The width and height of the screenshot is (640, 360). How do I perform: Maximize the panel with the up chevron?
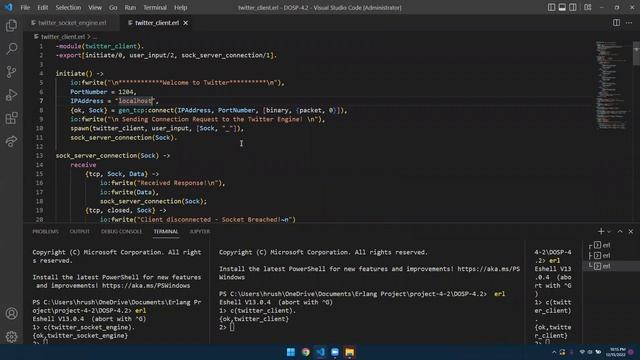pyautogui.click(x=620, y=231)
